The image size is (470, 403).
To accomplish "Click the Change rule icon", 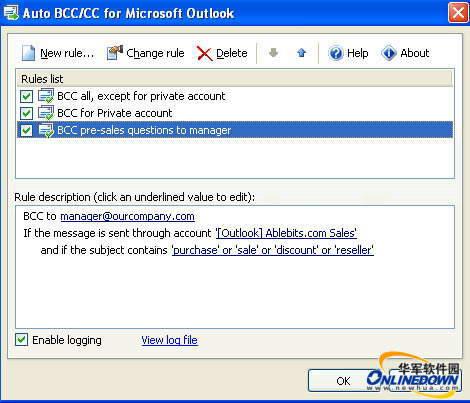I will 115,53.
